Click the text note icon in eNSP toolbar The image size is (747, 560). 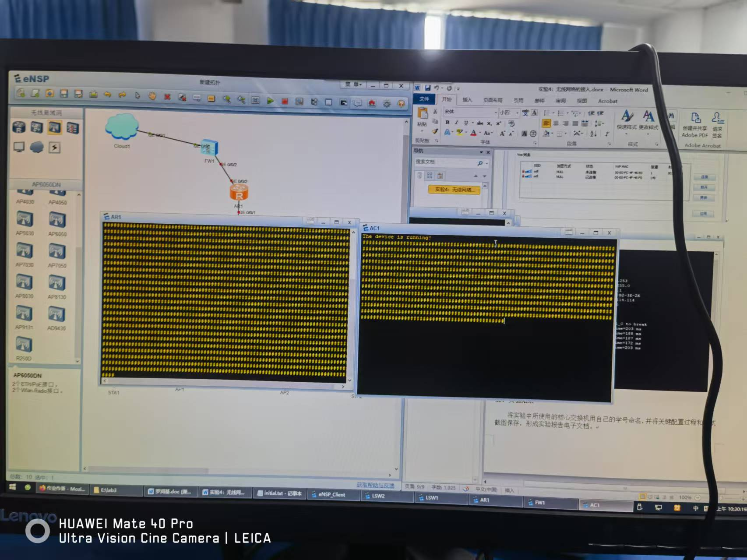tap(197, 98)
